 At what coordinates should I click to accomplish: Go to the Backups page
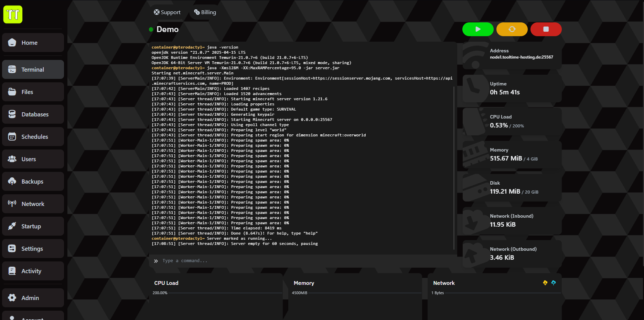pyautogui.click(x=33, y=182)
